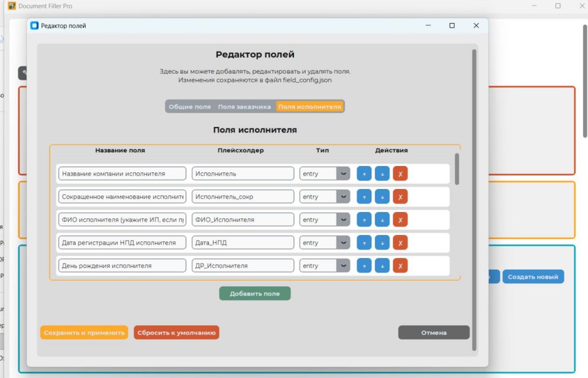Viewport: 588px width, 378px height.
Task: Move 'Название компании исполнителя' row down
Action: click(x=382, y=173)
